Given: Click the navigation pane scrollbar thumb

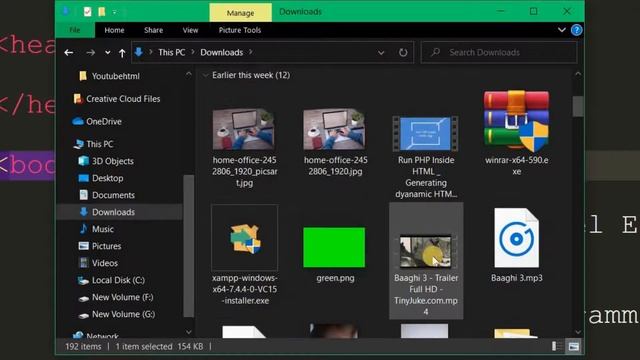Looking at the screenshot, I should [x=188, y=246].
